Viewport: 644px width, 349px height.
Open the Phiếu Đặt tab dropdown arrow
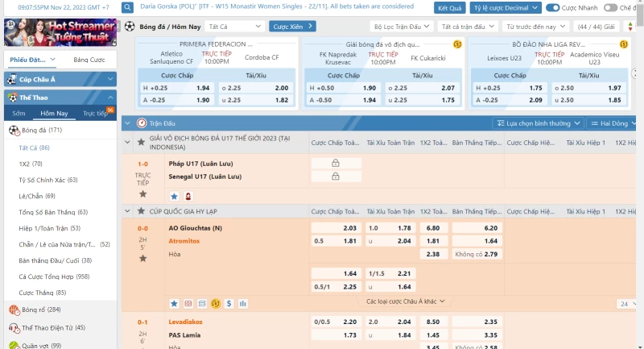pyautogui.click(x=52, y=60)
